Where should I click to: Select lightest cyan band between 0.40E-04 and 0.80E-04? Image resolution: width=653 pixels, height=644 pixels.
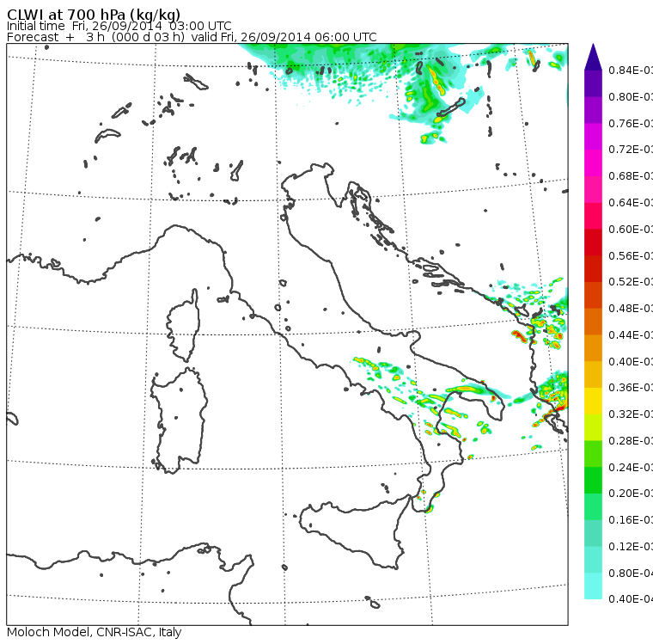(x=593, y=586)
